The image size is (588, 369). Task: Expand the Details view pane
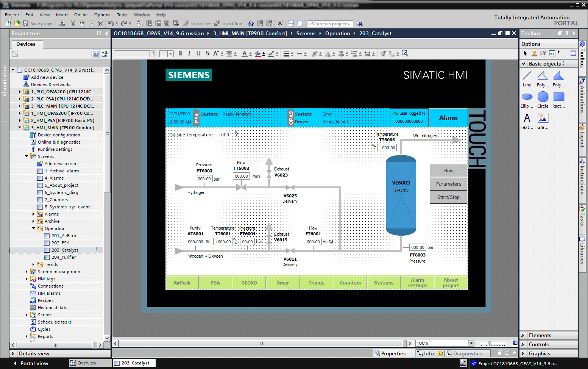click(x=13, y=353)
